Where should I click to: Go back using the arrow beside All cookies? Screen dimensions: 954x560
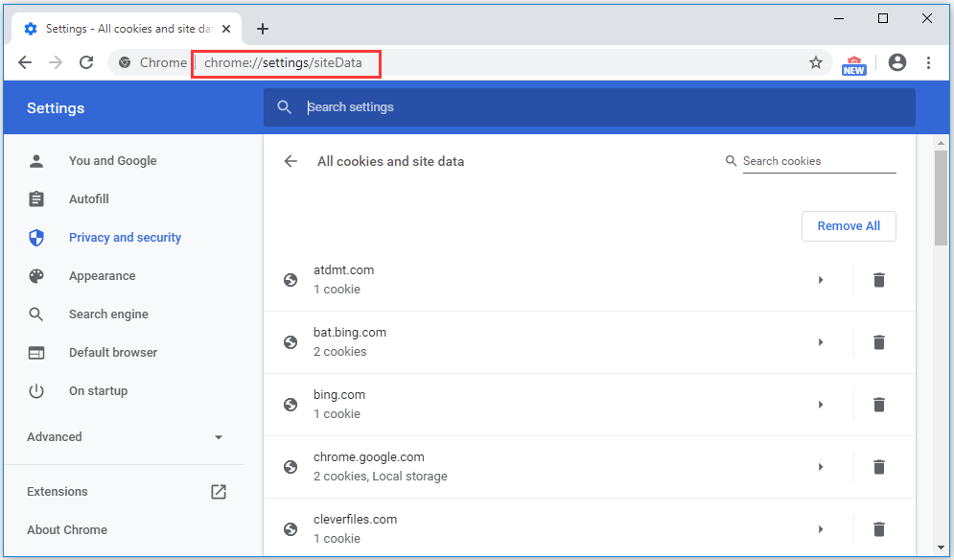tap(291, 161)
